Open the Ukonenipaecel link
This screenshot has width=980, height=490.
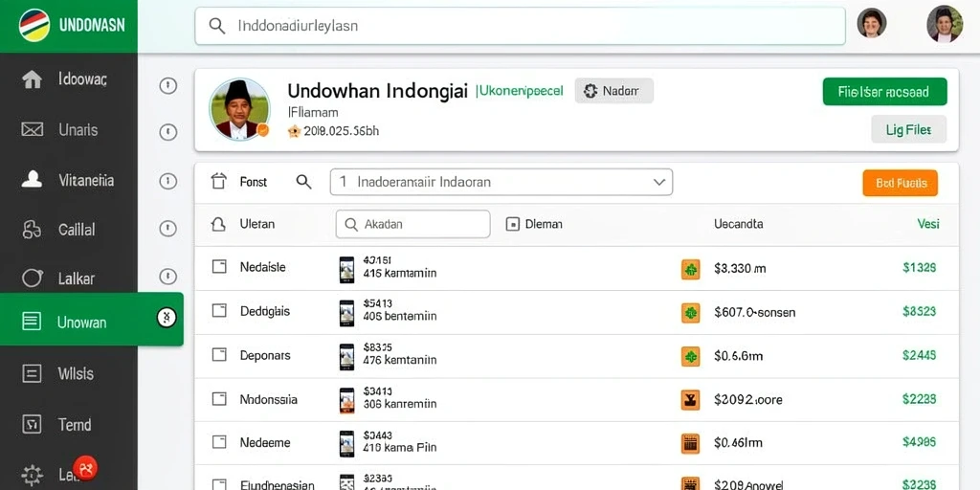[520, 91]
